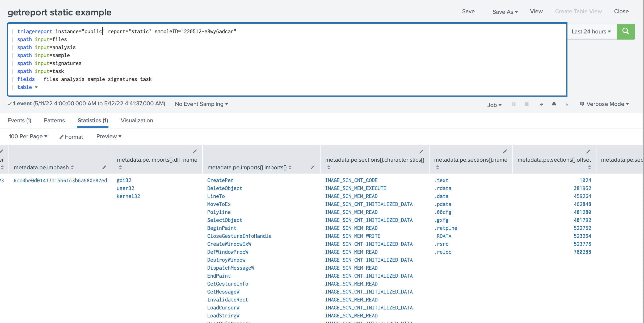Open the Save As dropdown
This screenshot has width=644, height=323.
(505, 12)
